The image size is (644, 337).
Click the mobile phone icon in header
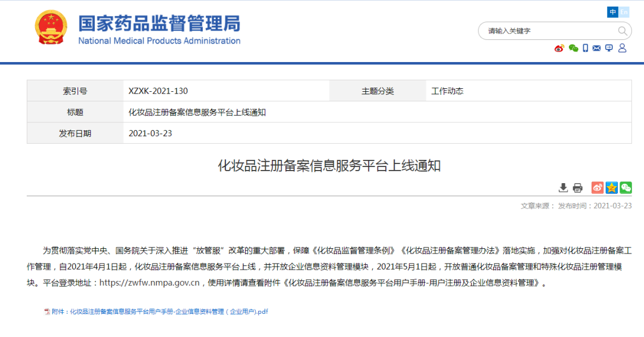pyautogui.click(x=586, y=48)
